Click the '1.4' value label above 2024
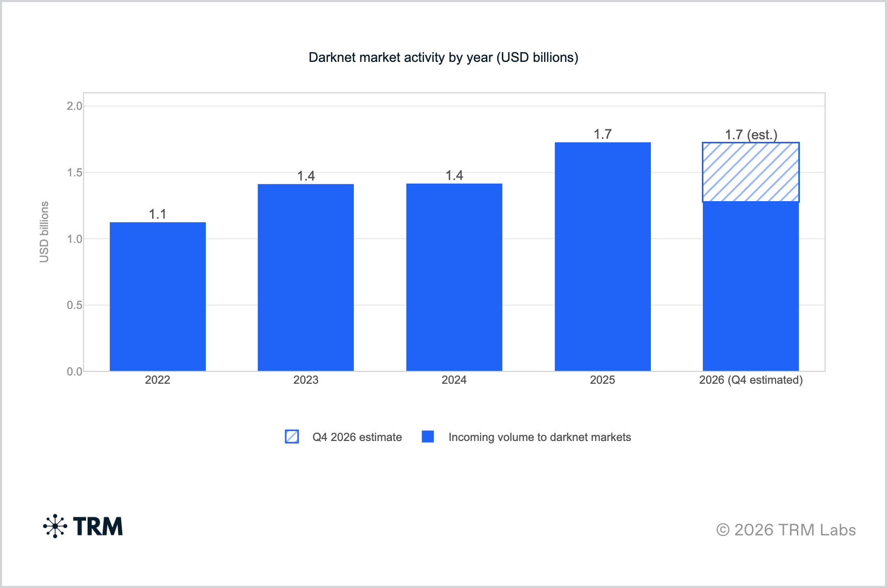 click(x=454, y=175)
